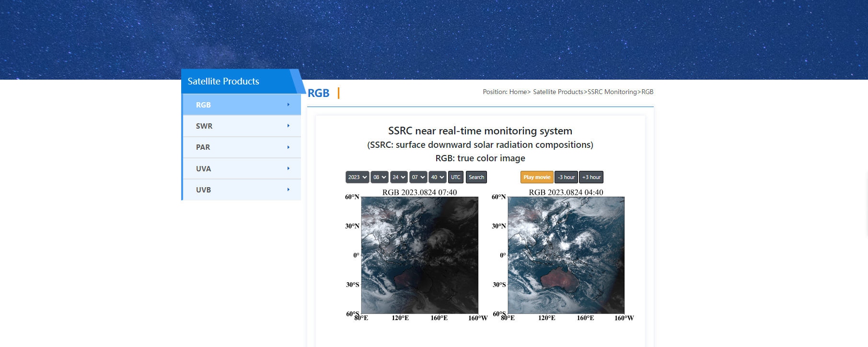Open the year 2023 dropdown
Image resolution: width=868 pixels, height=347 pixels.
[x=357, y=177]
